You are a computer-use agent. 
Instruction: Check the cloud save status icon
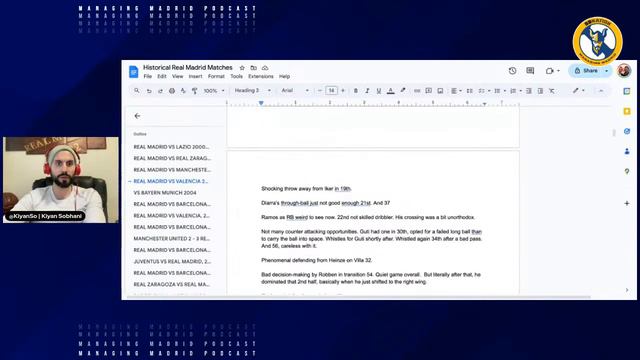click(265, 68)
